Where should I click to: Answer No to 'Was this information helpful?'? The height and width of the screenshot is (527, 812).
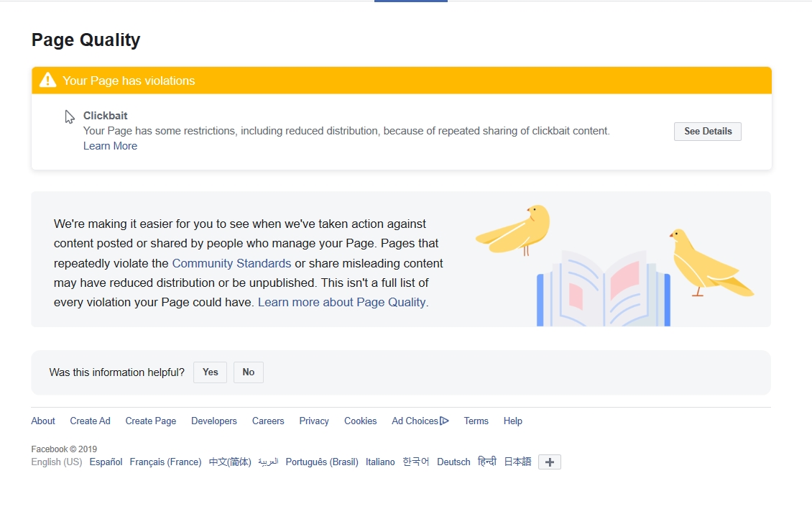pos(249,372)
